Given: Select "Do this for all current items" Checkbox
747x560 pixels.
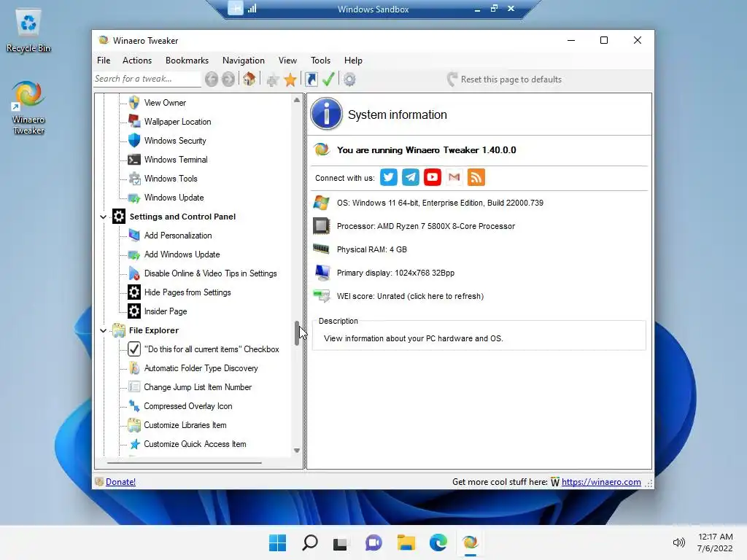Looking at the screenshot, I should [x=212, y=349].
